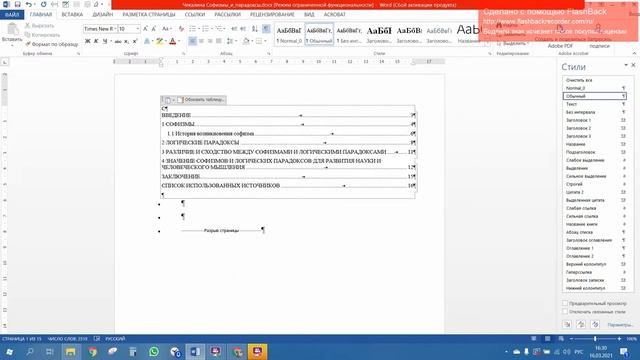Viewport: 640px width, 360px height.
Task: Open Параметры link in Styles pane
Action: (620, 325)
